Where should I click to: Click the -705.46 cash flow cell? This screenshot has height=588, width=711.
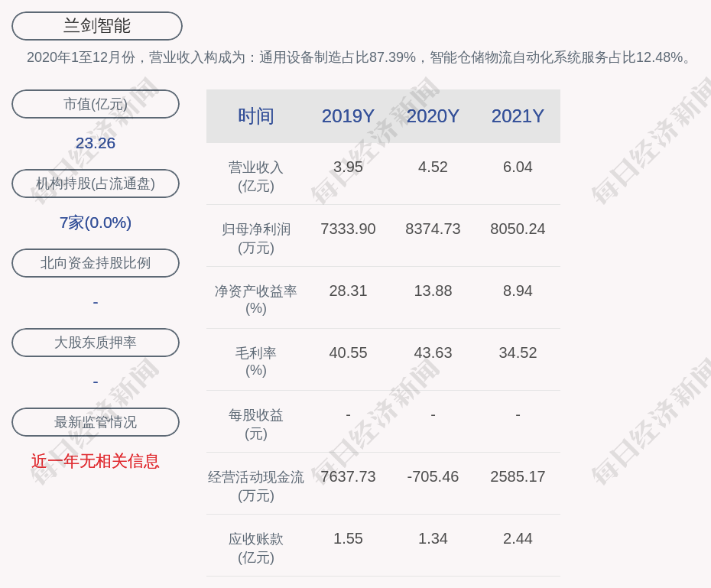click(x=433, y=476)
